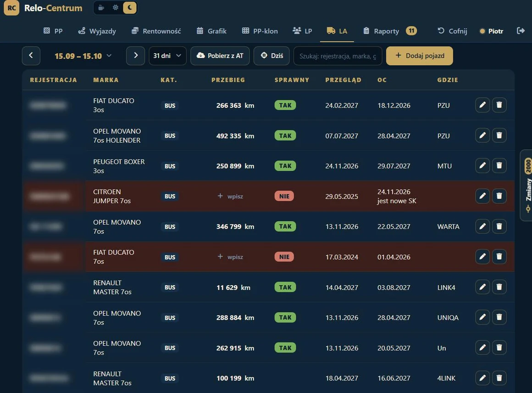532x393 pixels.
Task: Toggle the TAK status for PEUGEOT BOXER
Action: (x=285, y=166)
